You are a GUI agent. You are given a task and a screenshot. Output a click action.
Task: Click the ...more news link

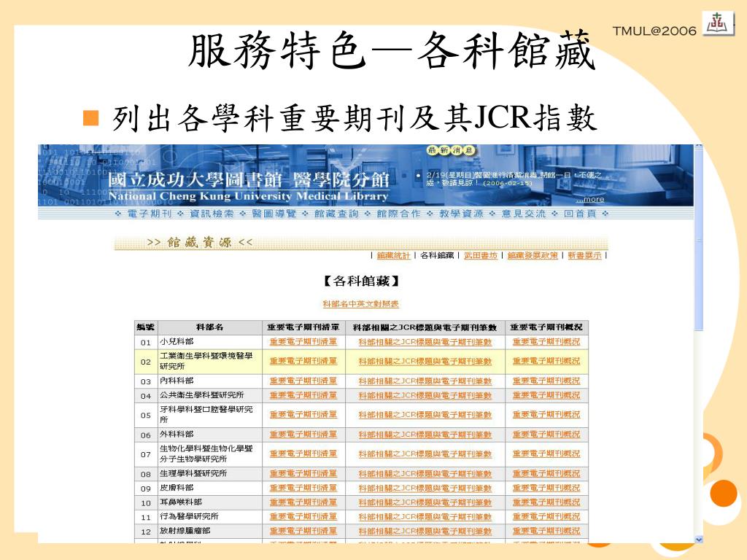[589, 199]
